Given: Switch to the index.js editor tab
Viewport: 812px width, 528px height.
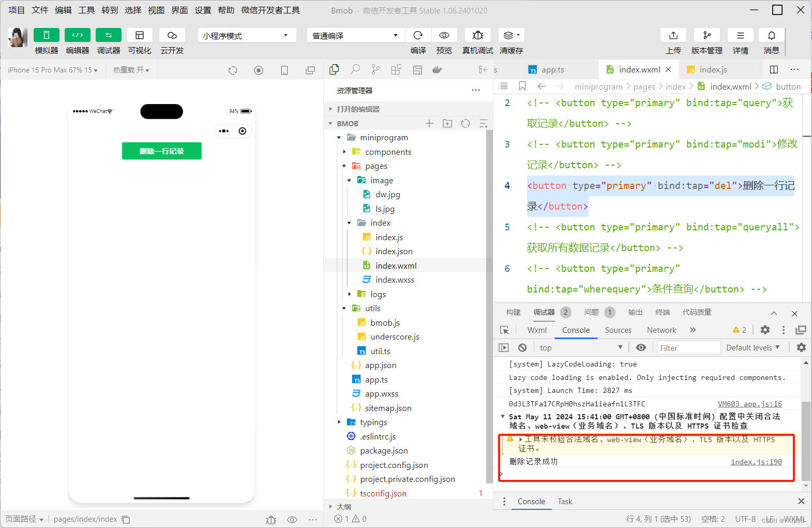Looking at the screenshot, I should (713, 69).
